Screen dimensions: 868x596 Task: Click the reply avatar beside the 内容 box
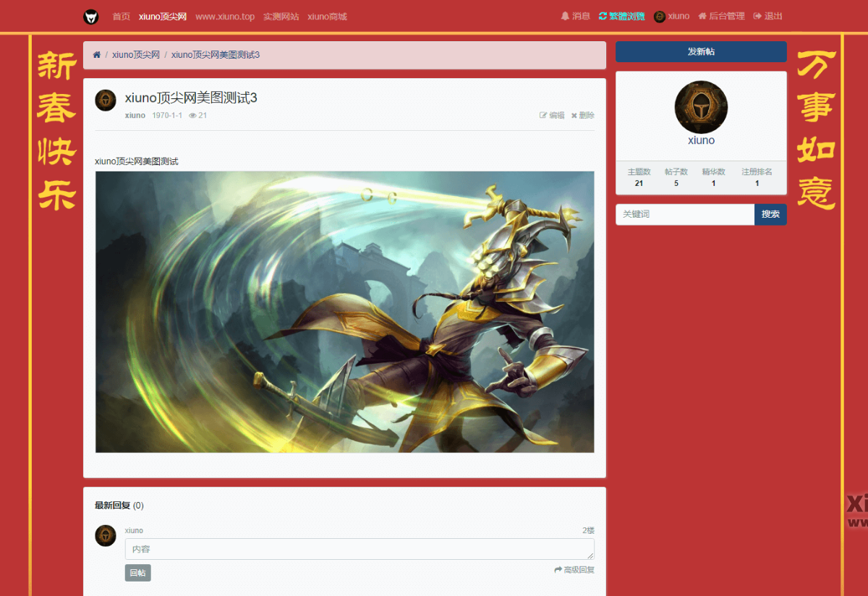(106, 536)
